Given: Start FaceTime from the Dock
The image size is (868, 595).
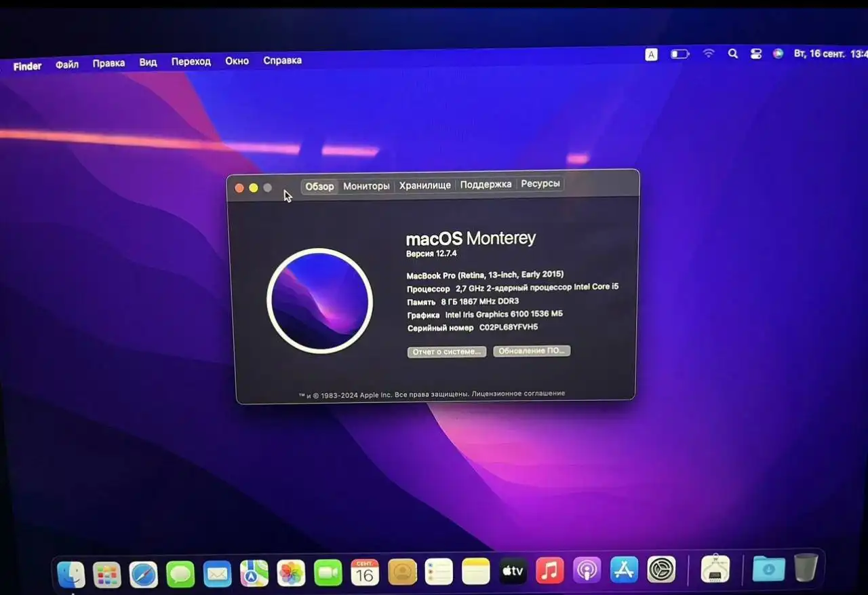Looking at the screenshot, I should pyautogui.click(x=328, y=572).
